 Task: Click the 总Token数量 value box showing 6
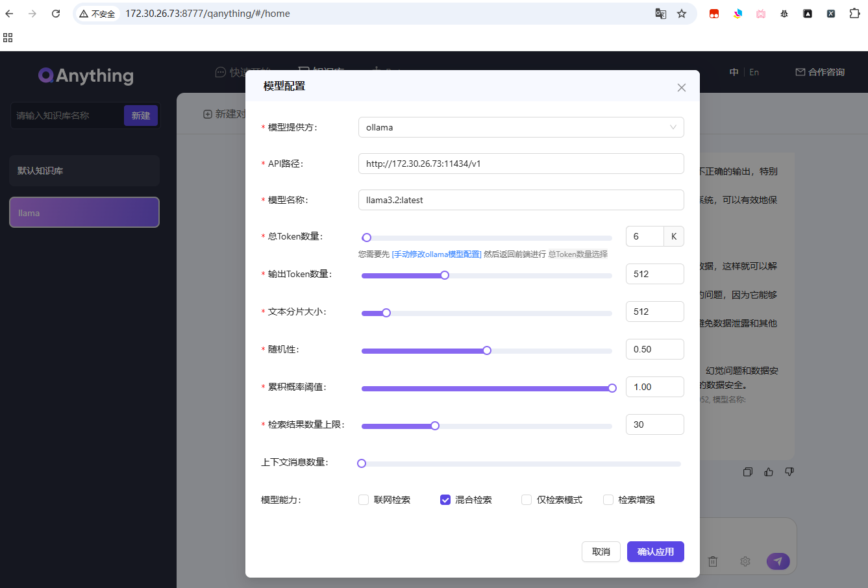click(x=645, y=236)
